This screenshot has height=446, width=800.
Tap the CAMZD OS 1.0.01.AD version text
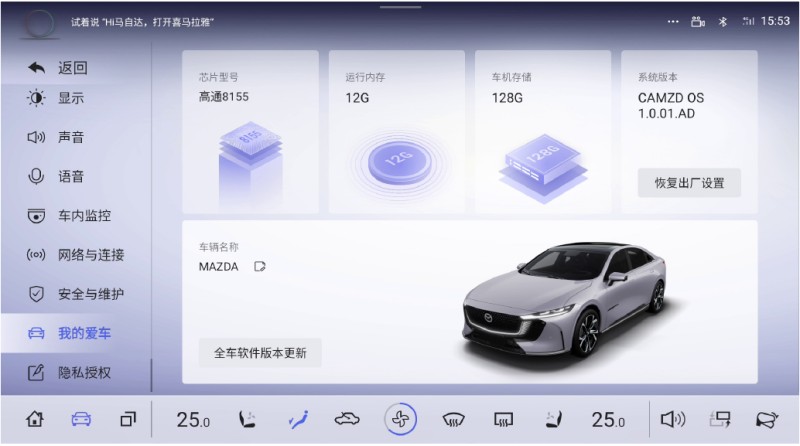click(671, 106)
